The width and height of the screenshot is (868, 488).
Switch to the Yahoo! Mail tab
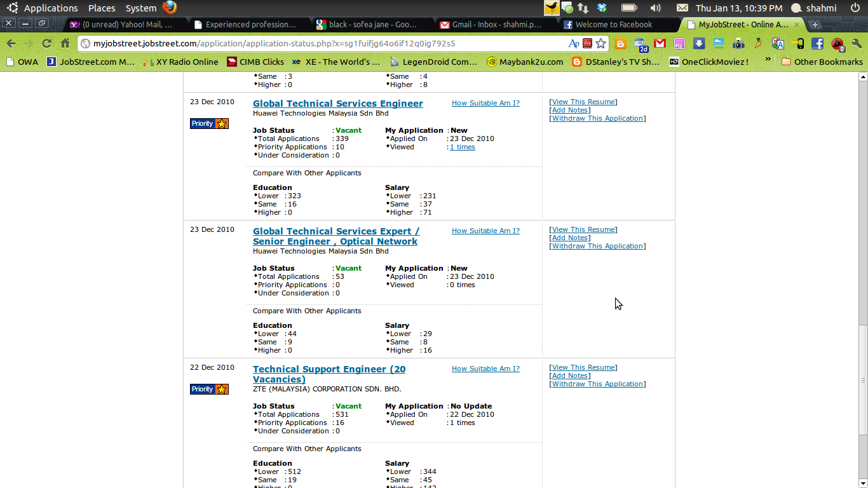(121, 25)
